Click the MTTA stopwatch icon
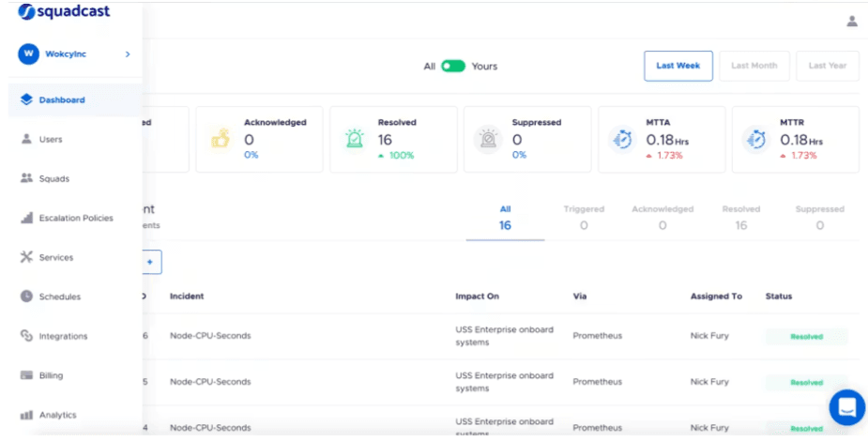Viewport: 868px width, 442px height. (621, 139)
